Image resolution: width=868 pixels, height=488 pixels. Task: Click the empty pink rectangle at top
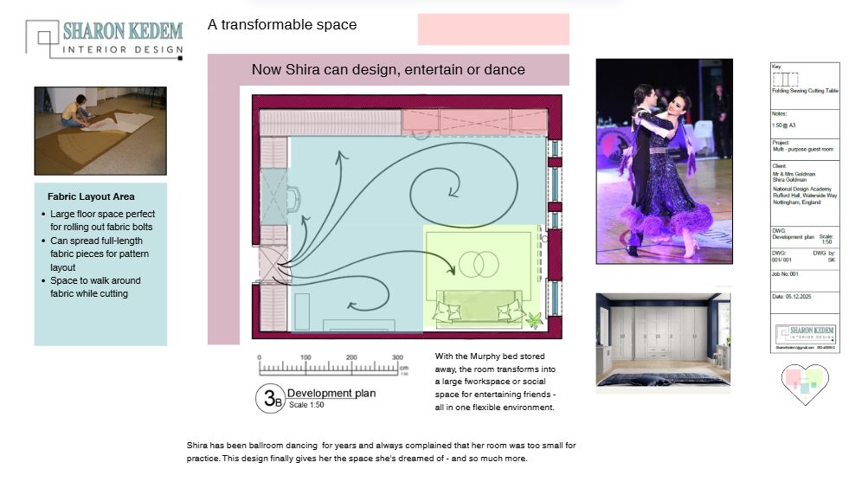(493, 29)
